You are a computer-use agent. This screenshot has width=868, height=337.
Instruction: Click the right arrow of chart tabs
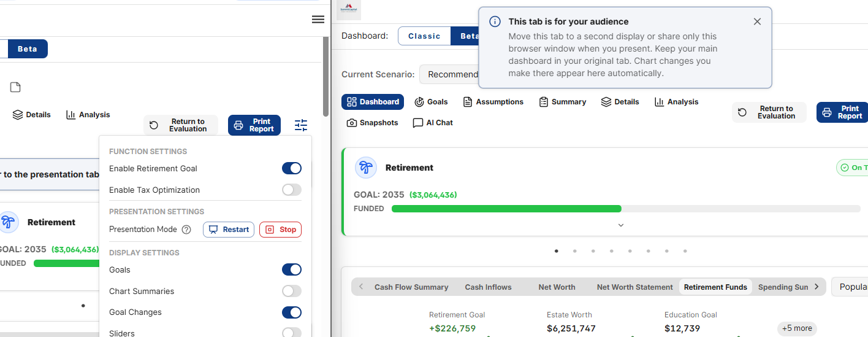817,287
